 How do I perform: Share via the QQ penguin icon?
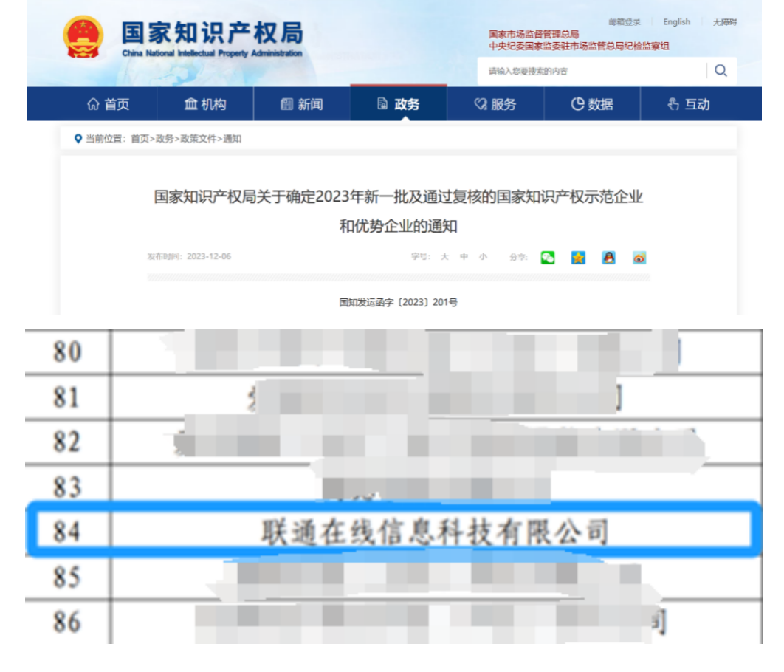click(x=608, y=256)
